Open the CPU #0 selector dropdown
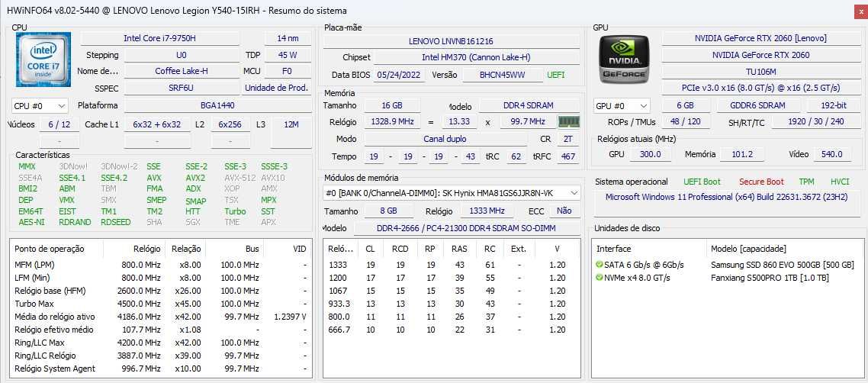Viewport: 868px width, 383px height. pyautogui.click(x=40, y=106)
